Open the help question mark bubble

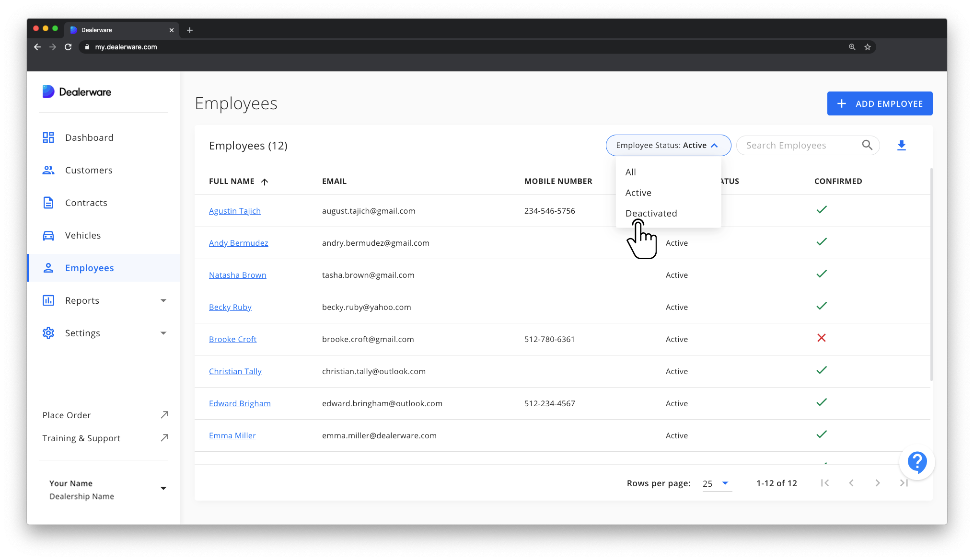(917, 463)
